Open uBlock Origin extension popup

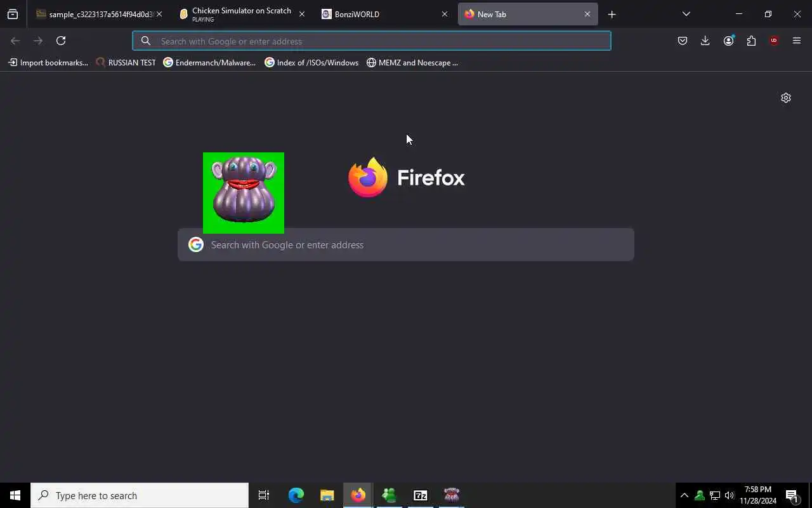coord(773,41)
